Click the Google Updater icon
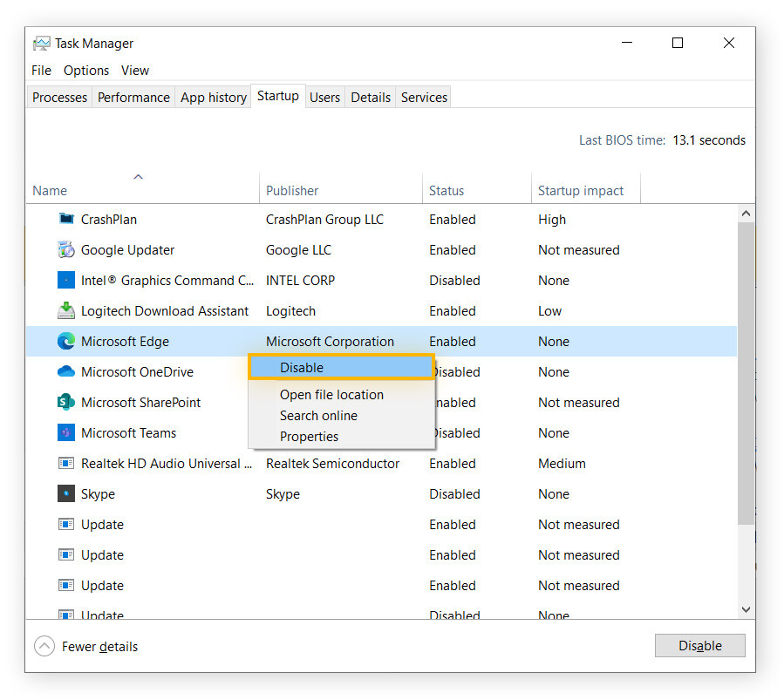The width and height of the screenshot is (784, 700). (x=65, y=249)
